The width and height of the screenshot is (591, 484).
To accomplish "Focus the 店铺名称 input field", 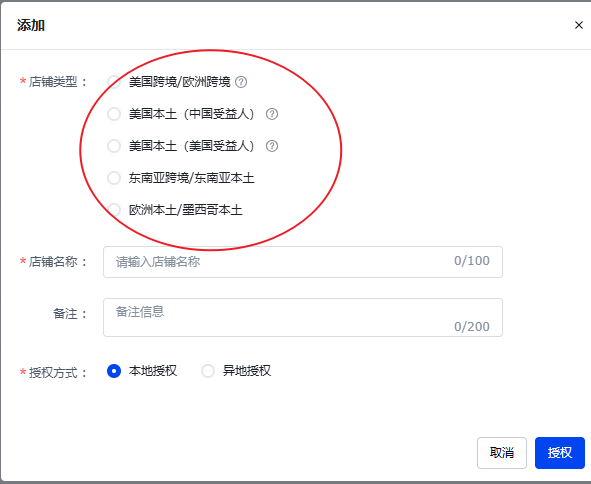I will pos(303,262).
